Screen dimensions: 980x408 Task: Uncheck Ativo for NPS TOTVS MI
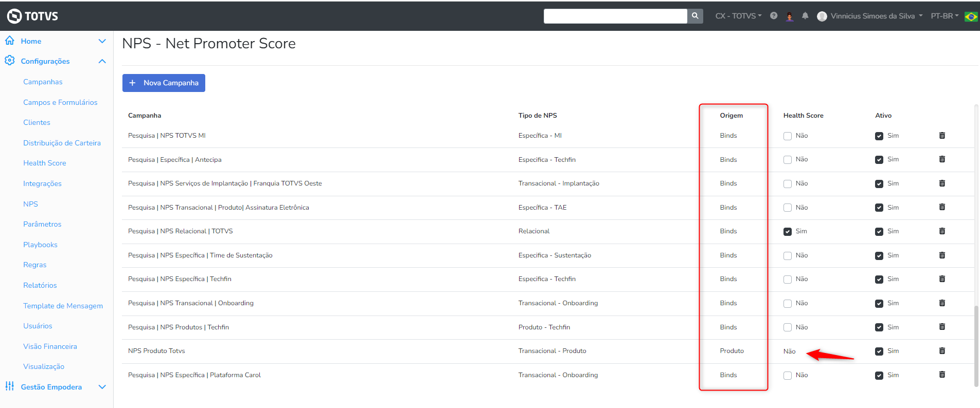point(879,136)
